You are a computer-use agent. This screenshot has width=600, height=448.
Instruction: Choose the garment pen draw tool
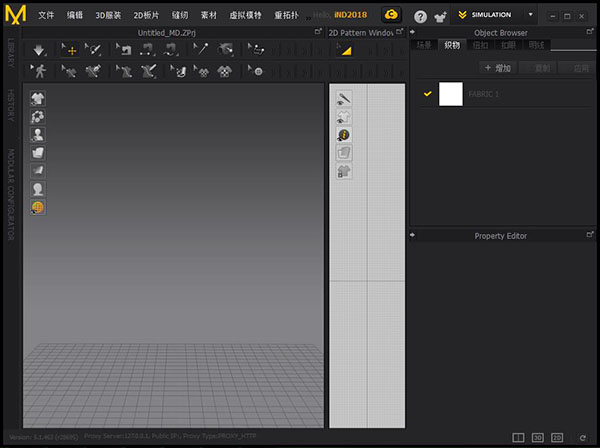pos(148,71)
